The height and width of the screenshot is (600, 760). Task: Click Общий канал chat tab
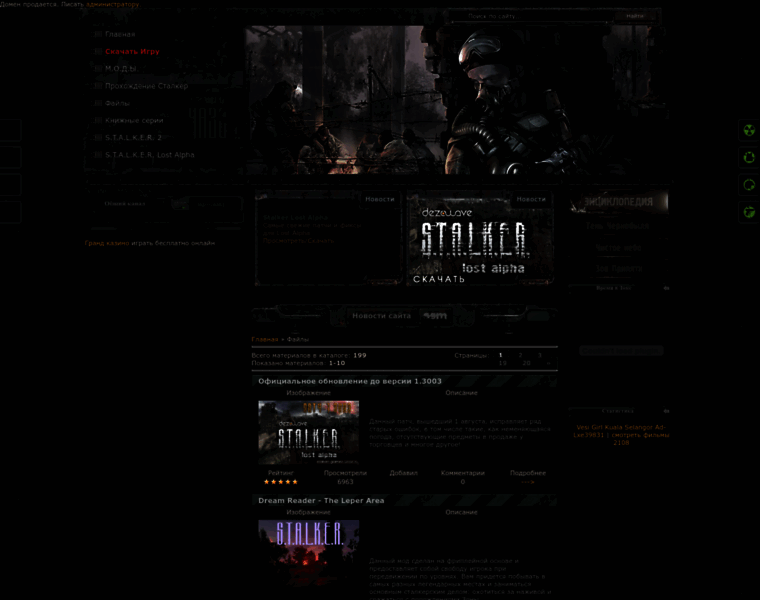coord(125,204)
